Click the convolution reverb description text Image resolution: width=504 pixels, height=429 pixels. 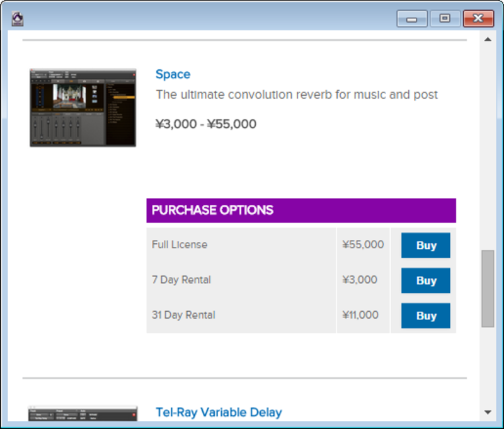click(297, 94)
